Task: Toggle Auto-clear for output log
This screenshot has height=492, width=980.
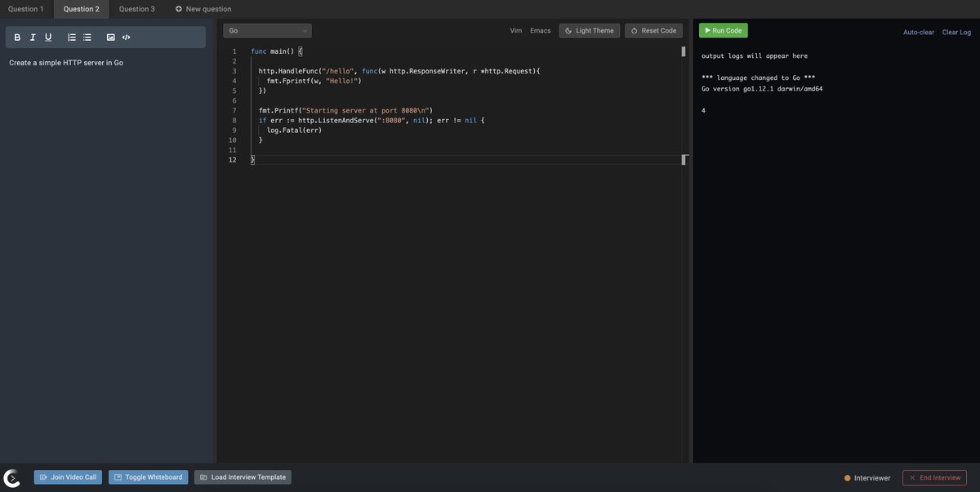Action: tap(919, 33)
